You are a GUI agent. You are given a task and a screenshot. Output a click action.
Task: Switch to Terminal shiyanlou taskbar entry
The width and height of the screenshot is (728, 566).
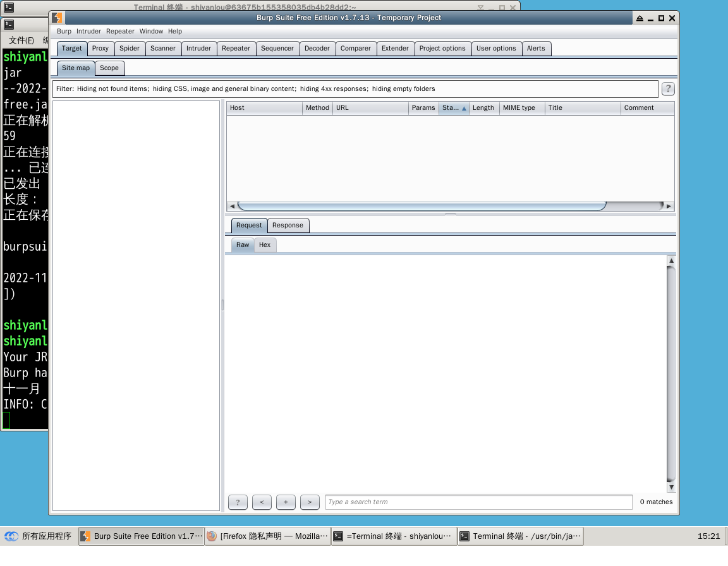[x=394, y=536]
